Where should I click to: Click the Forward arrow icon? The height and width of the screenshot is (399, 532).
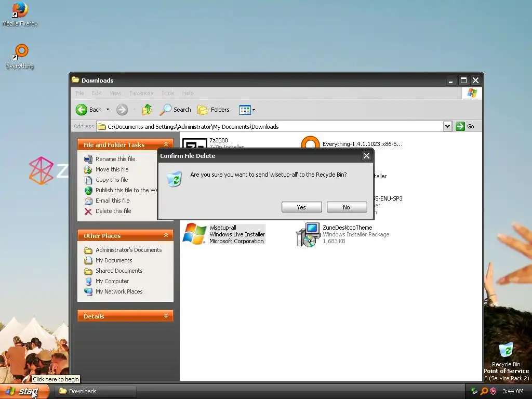122,110
